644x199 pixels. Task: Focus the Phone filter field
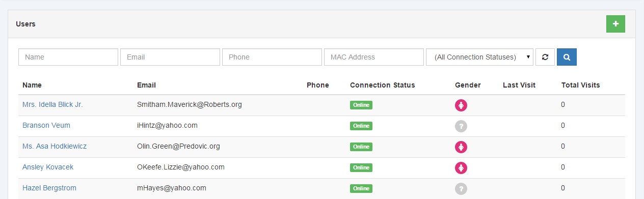(272, 57)
